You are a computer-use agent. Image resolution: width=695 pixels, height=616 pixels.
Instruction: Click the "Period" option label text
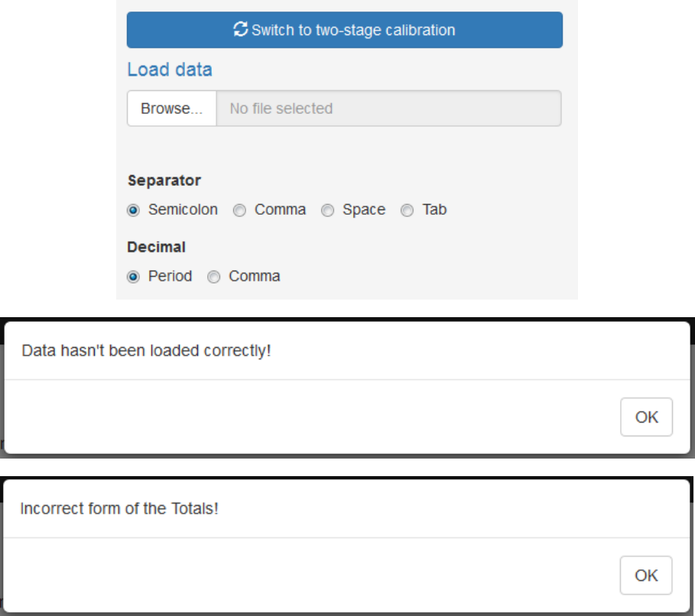tap(171, 276)
